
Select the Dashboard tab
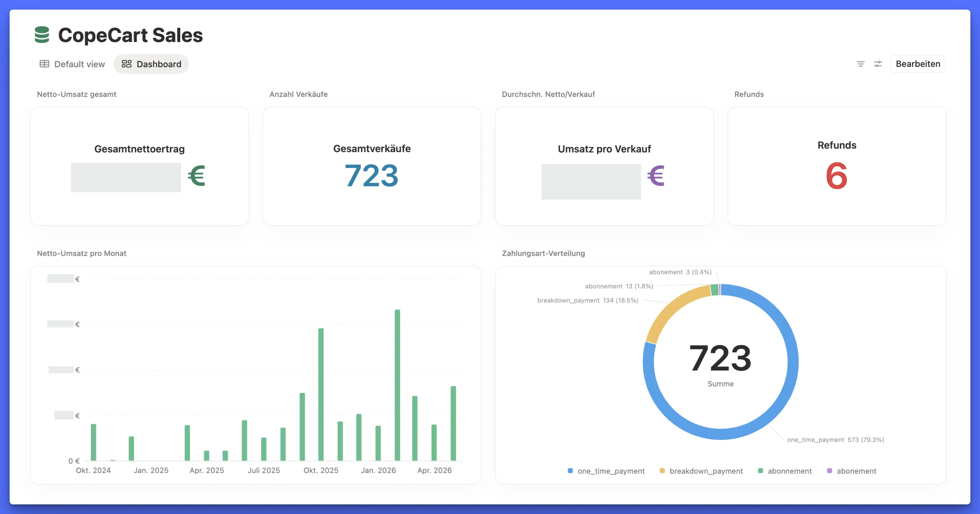point(151,64)
